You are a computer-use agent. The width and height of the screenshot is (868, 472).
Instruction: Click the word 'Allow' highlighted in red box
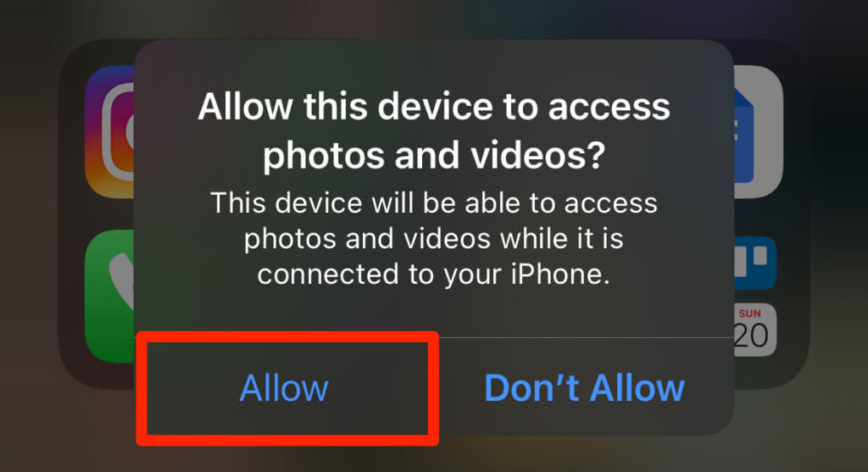pos(284,387)
